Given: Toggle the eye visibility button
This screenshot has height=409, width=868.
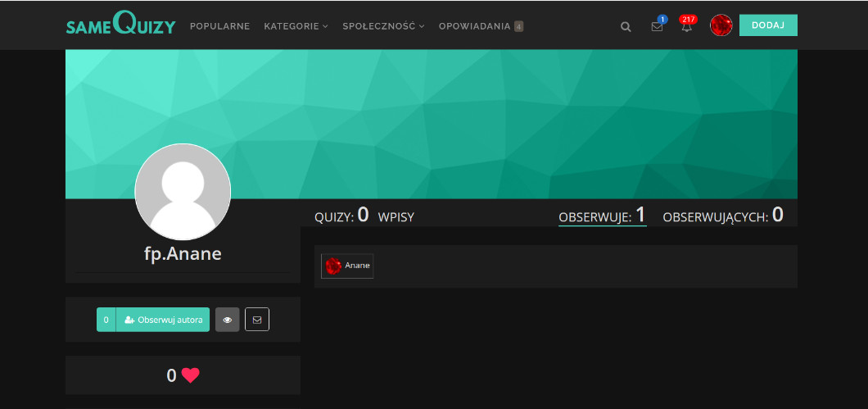Looking at the screenshot, I should pos(228,320).
